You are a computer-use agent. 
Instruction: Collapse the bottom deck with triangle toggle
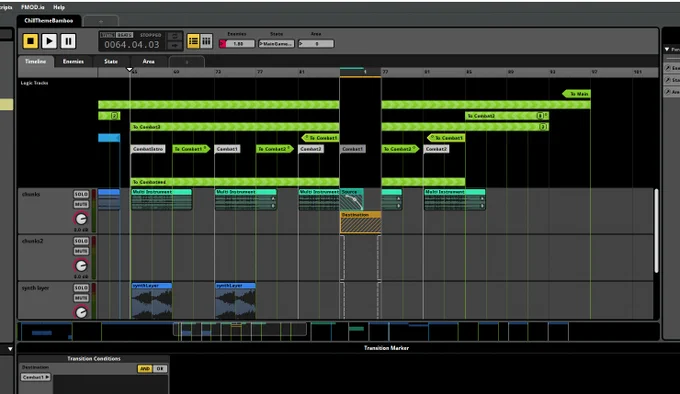[x=10, y=348]
